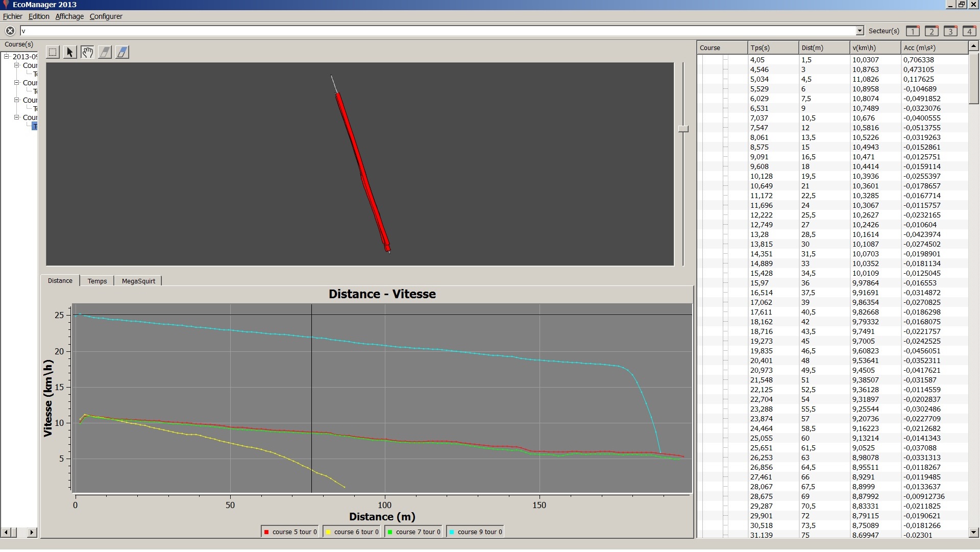
Task: Click the blue eraser tool
Action: pyautogui.click(x=122, y=52)
